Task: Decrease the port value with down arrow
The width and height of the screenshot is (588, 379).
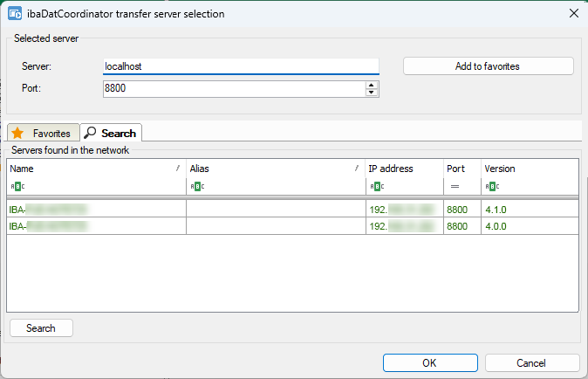Action: click(371, 93)
